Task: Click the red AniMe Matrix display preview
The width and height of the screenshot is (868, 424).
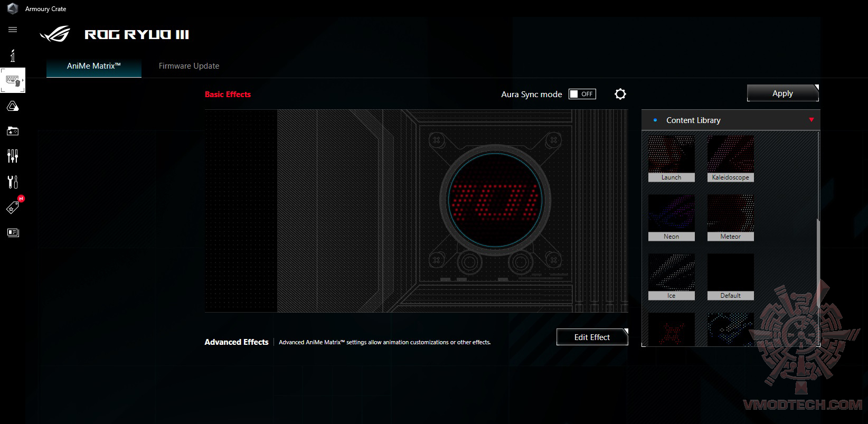Action: click(495, 201)
